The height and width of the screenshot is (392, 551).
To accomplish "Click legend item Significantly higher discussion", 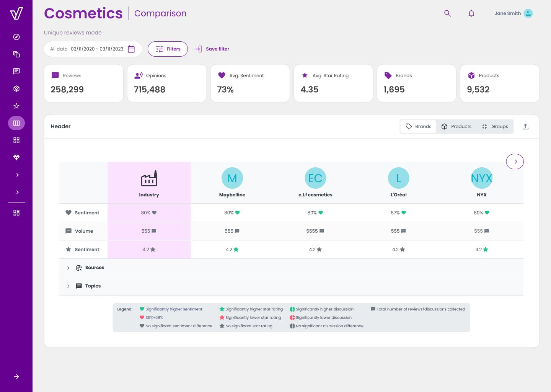I will coord(322,309).
